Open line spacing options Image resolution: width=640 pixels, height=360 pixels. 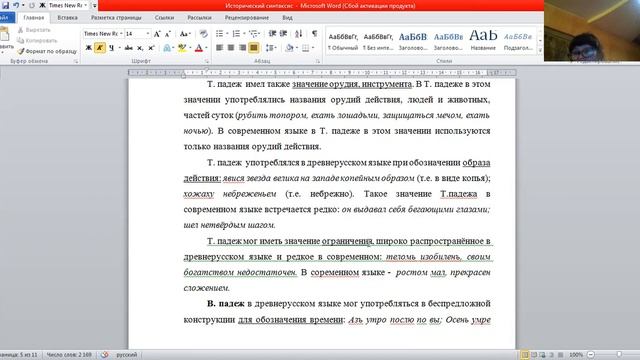coord(271,48)
